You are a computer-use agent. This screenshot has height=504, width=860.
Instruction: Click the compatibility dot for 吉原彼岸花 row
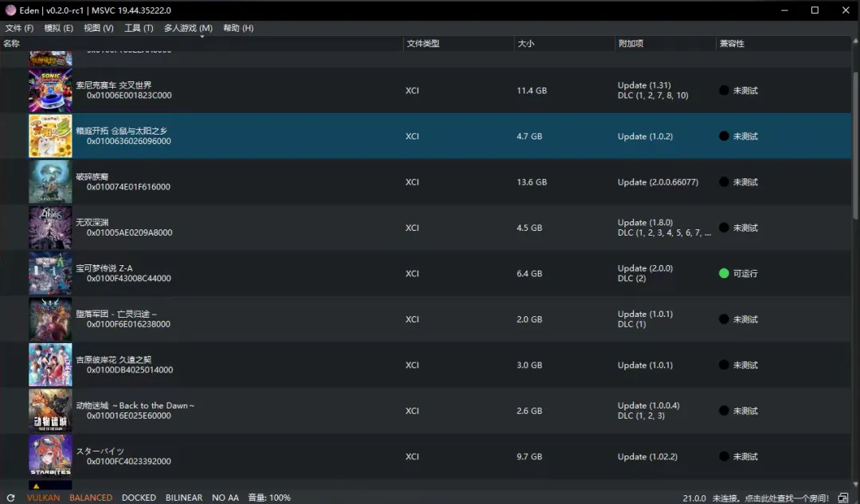pos(724,365)
